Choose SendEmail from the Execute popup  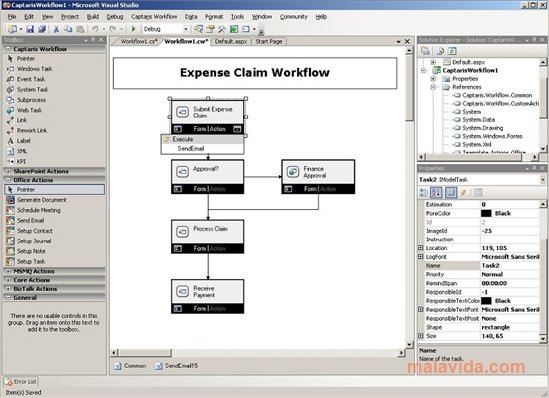(191, 148)
